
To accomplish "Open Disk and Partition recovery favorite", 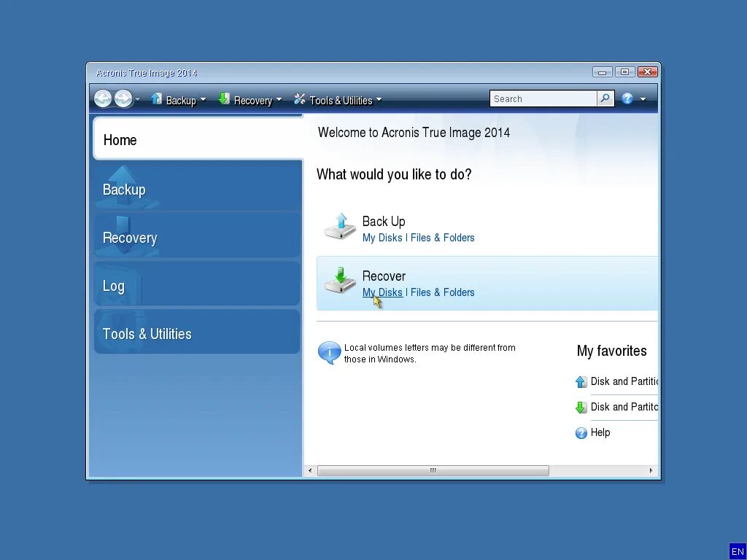I will 624,407.
